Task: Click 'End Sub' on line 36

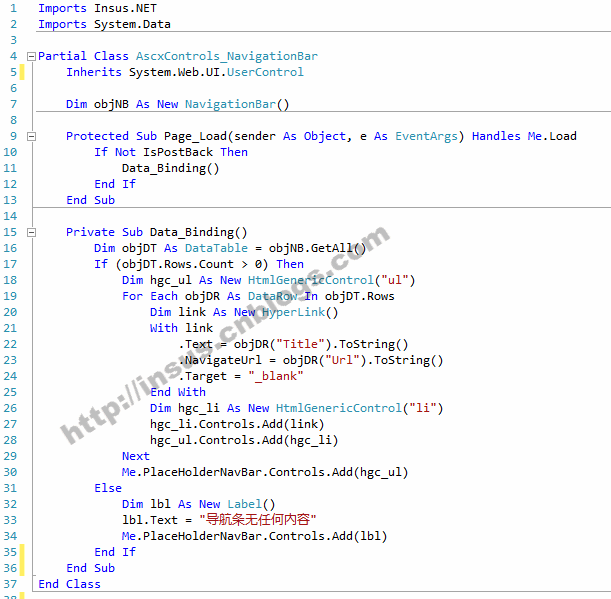Action: click(x=90, y=568)
